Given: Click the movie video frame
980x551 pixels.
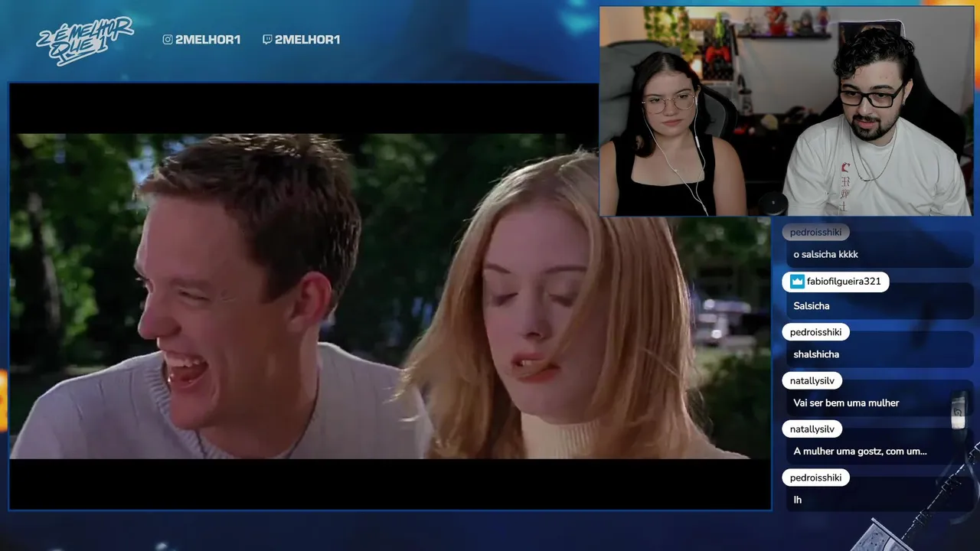Looking at the screenshot, I should 390,296.
